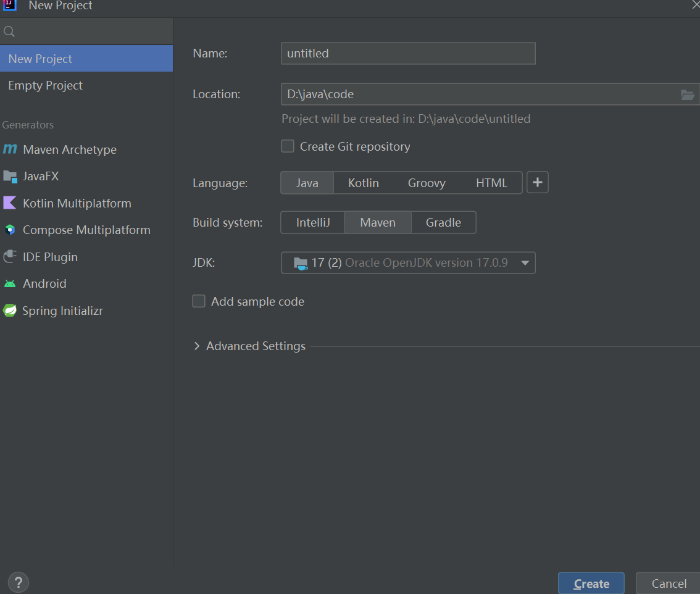Screen dimensions: 700x594
Task: Click the JavaFX generator icon
Action: coord(10,177)
